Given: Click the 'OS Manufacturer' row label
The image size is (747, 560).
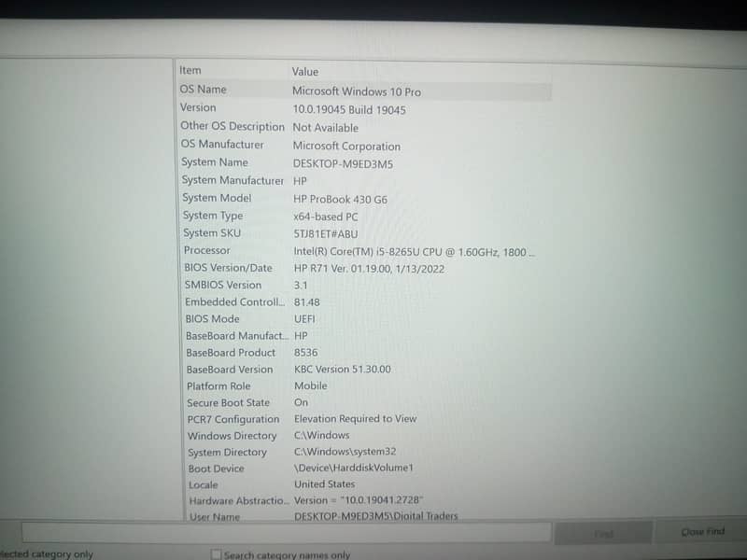Looking at the screenshot, I should click(222, 145).
